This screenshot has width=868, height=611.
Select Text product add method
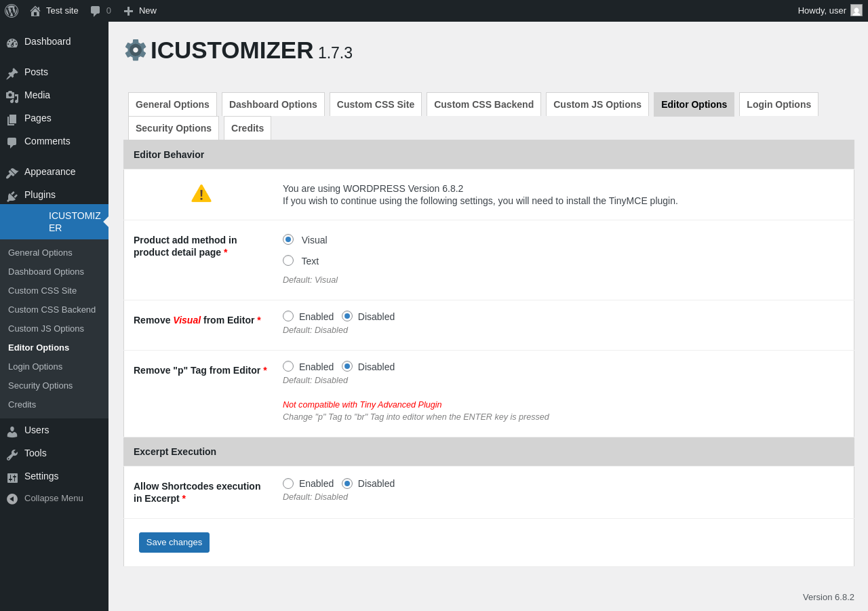pos(288,260)
